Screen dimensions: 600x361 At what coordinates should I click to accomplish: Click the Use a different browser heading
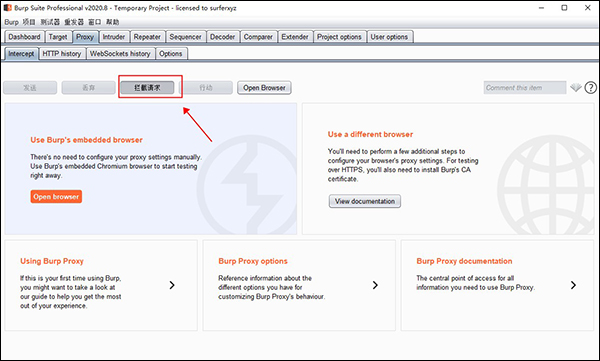370,134
